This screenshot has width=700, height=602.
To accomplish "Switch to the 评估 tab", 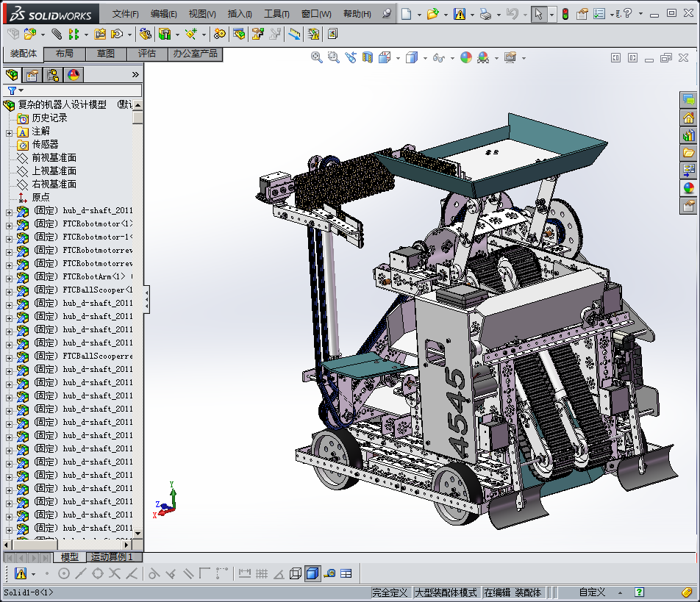I will coord(147,54).
